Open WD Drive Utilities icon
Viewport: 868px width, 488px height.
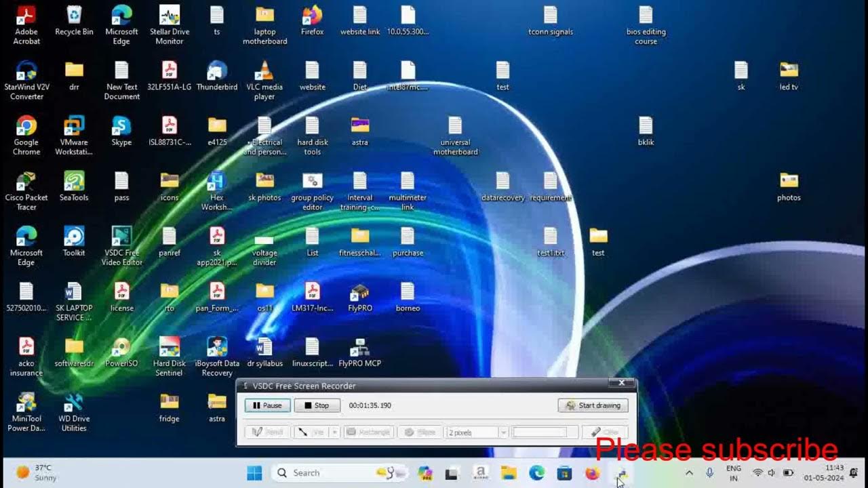coord(74,411)
